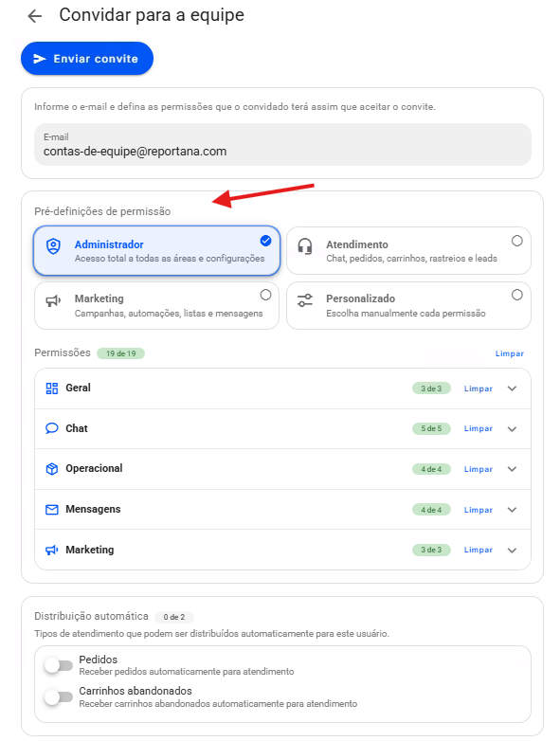The height and width of the screenshot is (741, 560).
Task: Click the Personalizado sliders icon
Action: 305,300
